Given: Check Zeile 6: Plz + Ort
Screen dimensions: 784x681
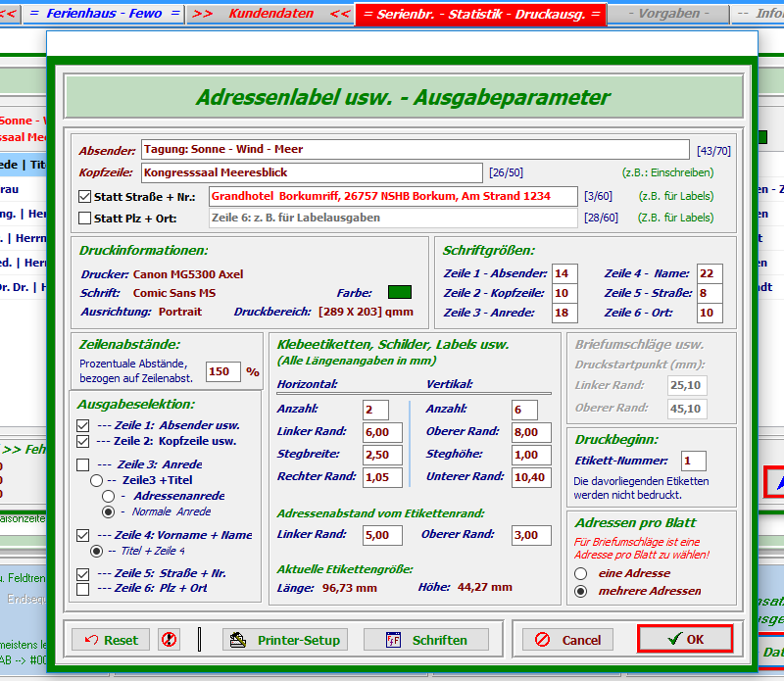Looking at the screenshot, I should (x=83, y=589).
